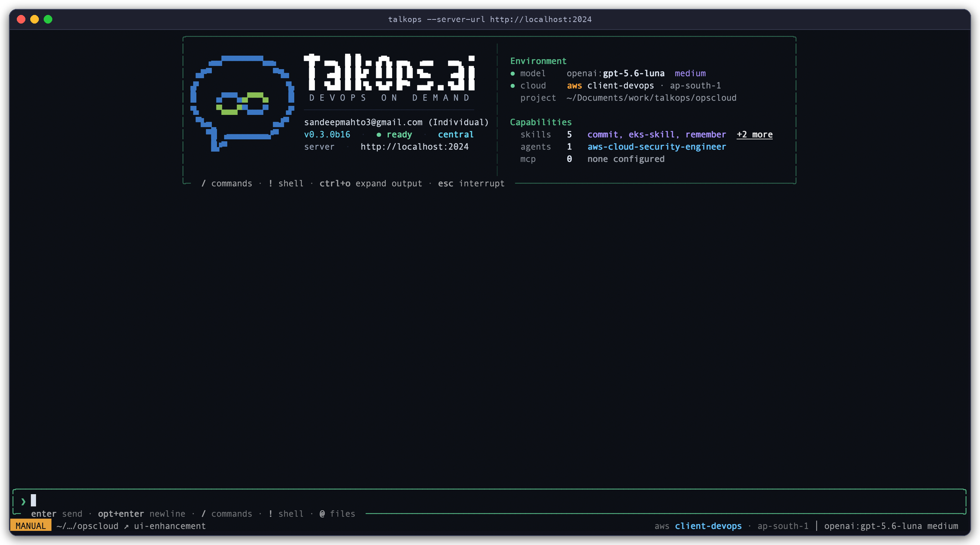Click the green dot beside cloud
This screenshot has height=545, width=980.
pyautogui.click(x=512, y=86)
